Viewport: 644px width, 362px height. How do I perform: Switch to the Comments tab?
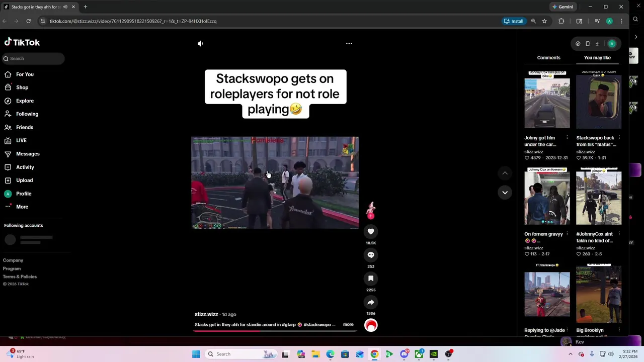coord(548,58)
